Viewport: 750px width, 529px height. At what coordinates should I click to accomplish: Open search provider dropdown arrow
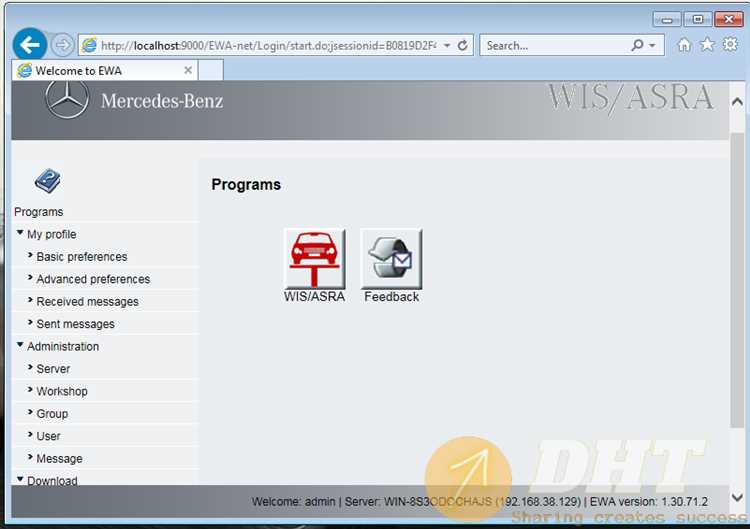651,45
